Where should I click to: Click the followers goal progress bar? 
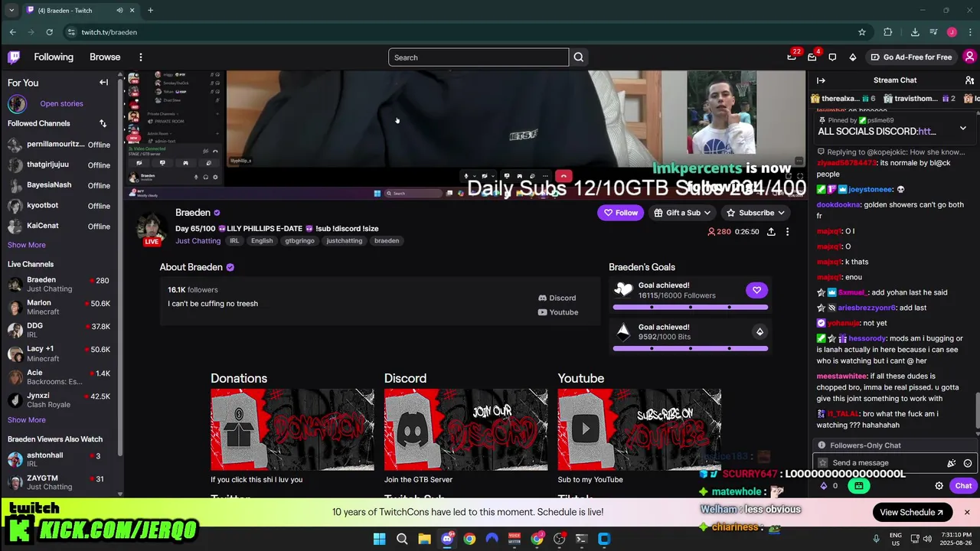[690, 308]
